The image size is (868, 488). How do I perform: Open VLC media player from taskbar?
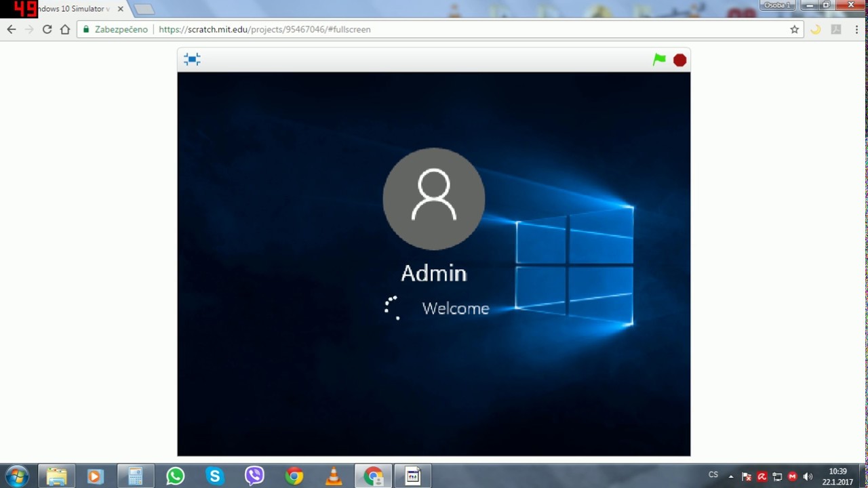click(334, 476)
